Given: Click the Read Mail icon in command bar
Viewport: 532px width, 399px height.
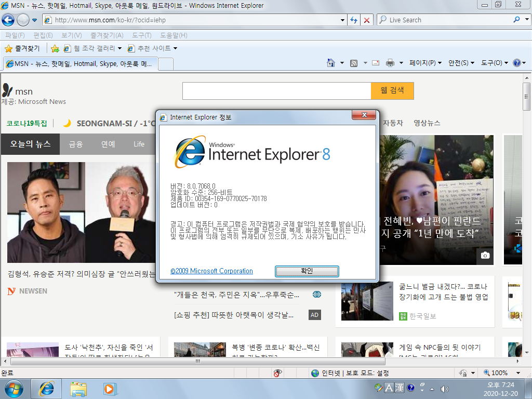Looking at the screenshot, I should click(x=376, y=63).
